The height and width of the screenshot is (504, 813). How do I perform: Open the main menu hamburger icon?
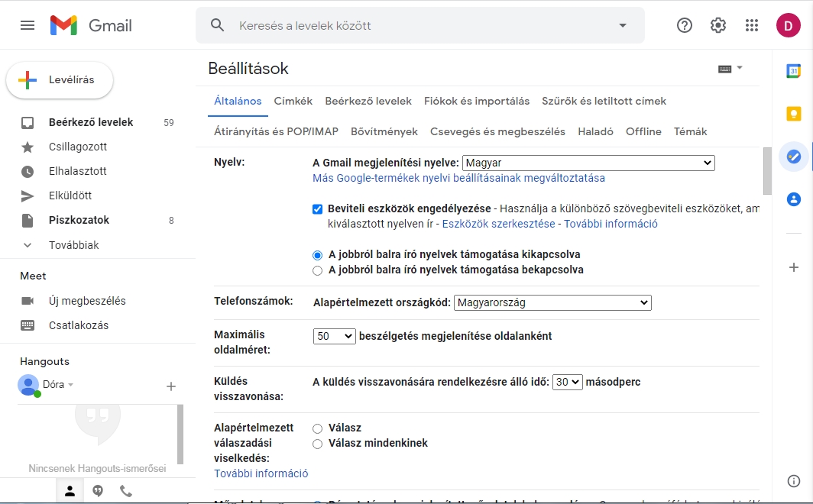pyautogui.click(x=28, y=25)
